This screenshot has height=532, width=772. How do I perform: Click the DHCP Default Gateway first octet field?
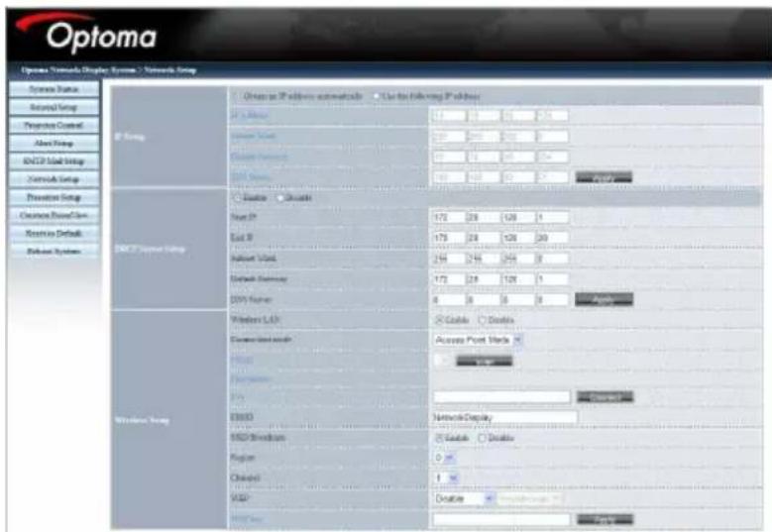[x=449, y=279]
